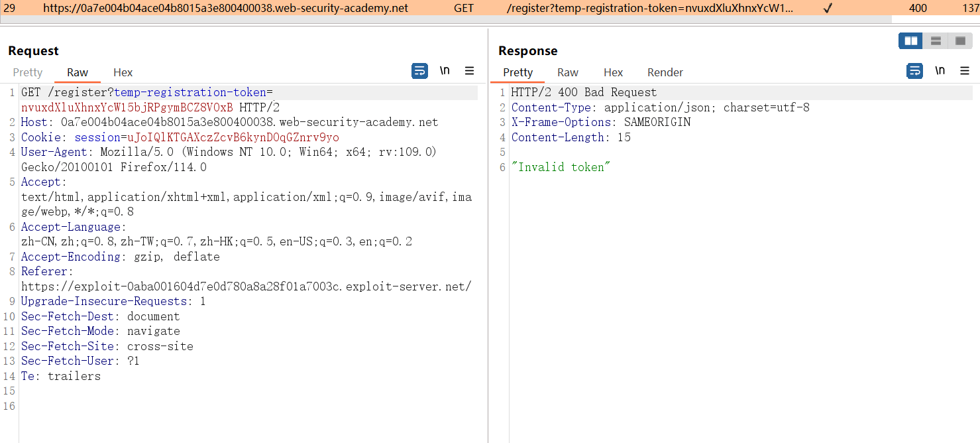Click the checkmark in row 29
The image size is (980, 443).
pos(827,8)
